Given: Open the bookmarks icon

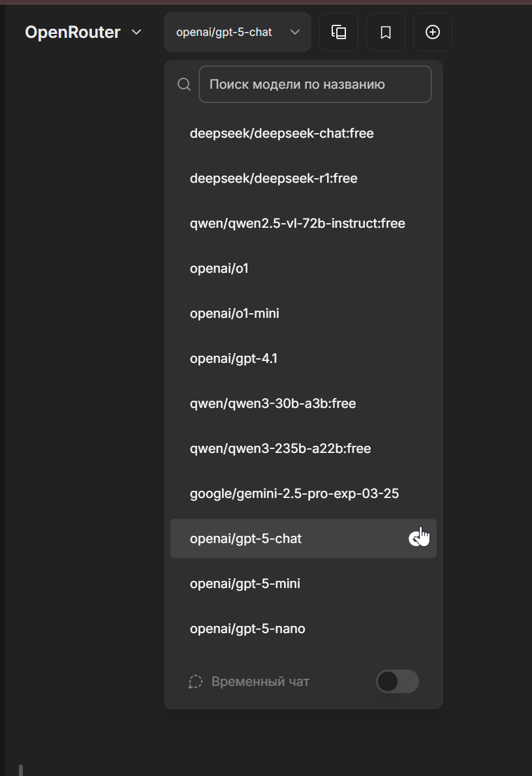Looking at the screenshot, I should 386,32.
